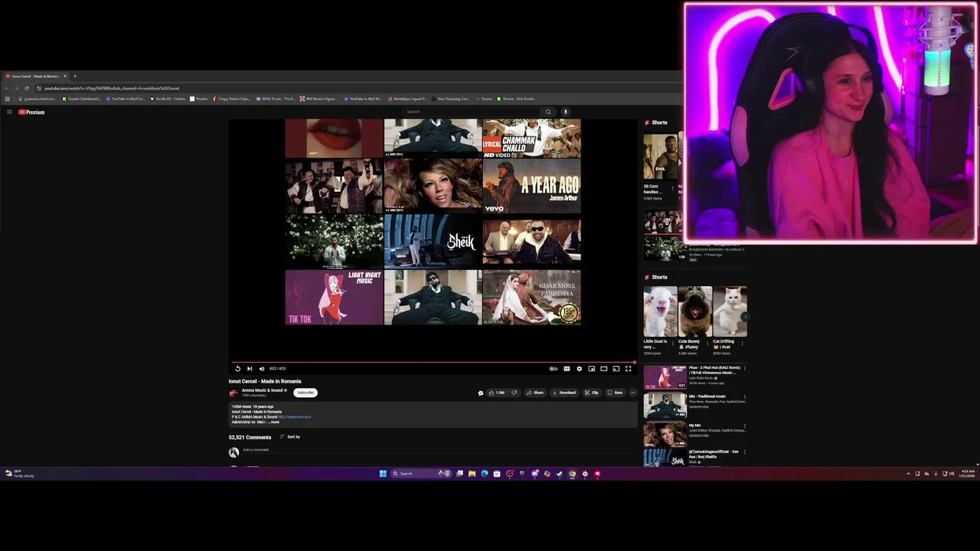The image size is (980, 551).
Task: Play the Little Goat short
Action: pos(660,312)
